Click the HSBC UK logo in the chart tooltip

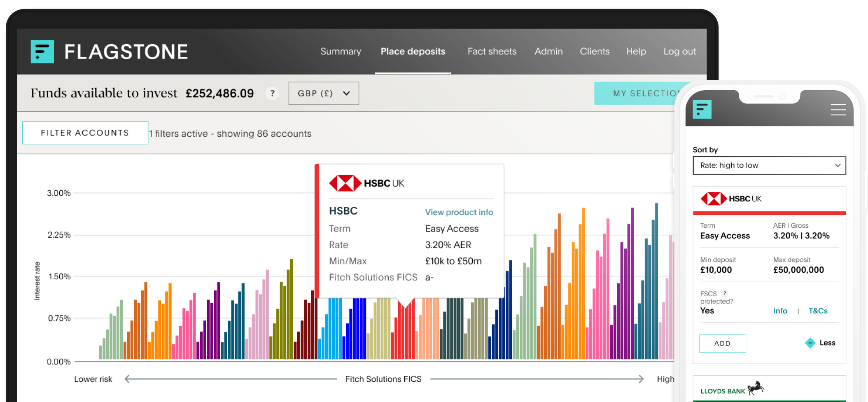(366, 183)
